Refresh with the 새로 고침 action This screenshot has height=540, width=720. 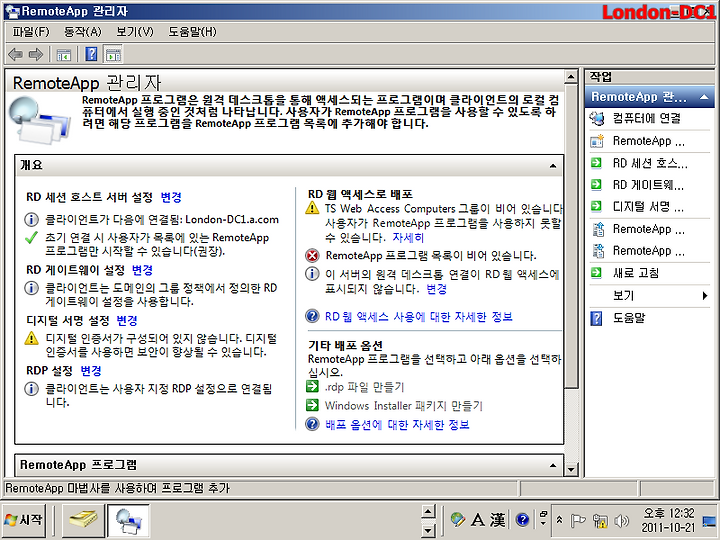[636, 273]
